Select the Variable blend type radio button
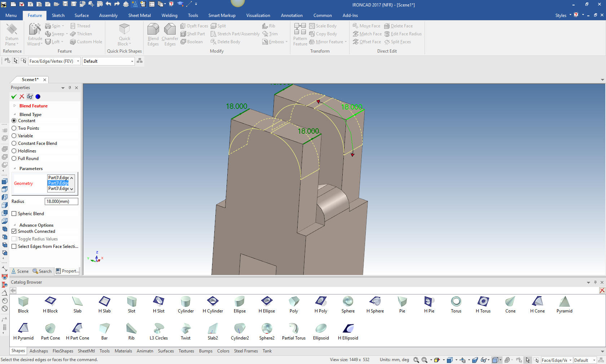This screenshot has width=606, height=364. tap(14, 136)
